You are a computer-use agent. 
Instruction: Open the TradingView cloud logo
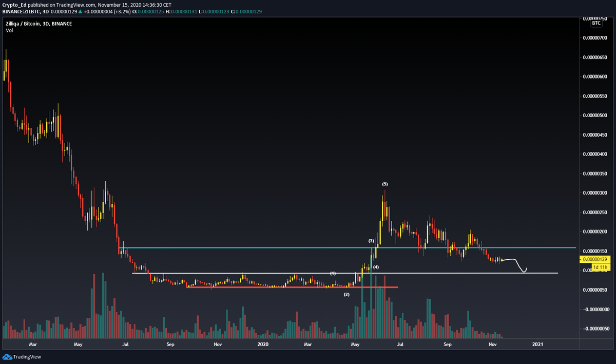click(x=6, y=356)
